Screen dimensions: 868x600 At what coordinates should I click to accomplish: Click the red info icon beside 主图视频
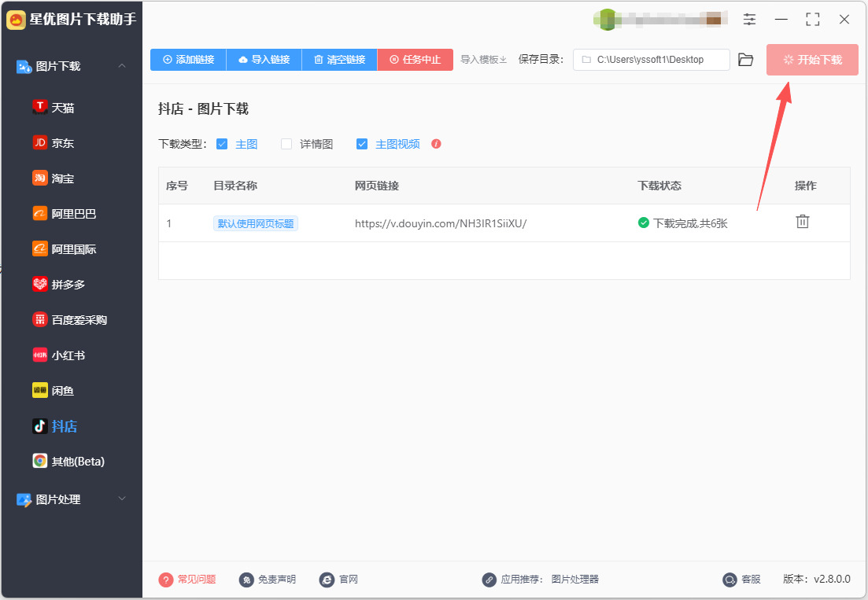436,144
